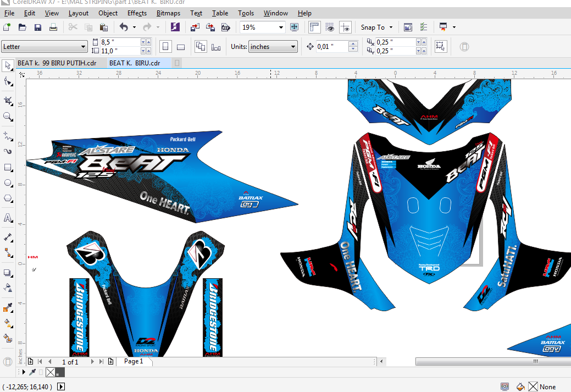
Task: Click the Import icon
Action: pos(195,27)
